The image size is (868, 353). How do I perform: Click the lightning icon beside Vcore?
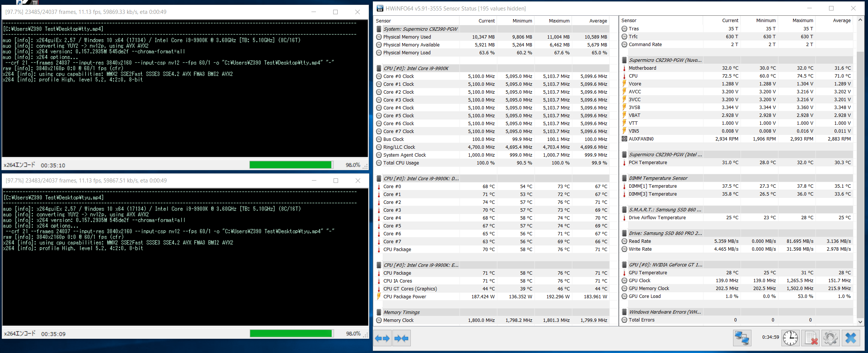pos(624,84)
